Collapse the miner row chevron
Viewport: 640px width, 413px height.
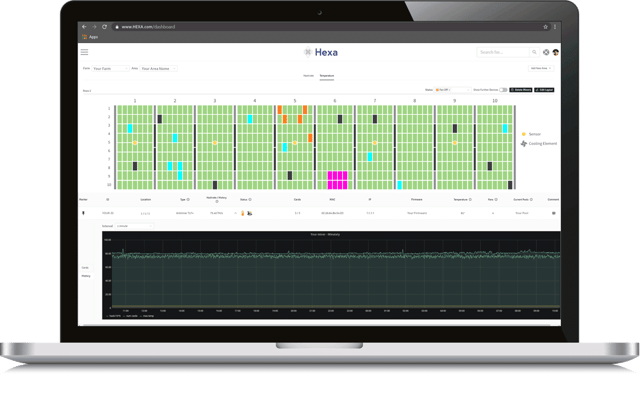point(235,213)
